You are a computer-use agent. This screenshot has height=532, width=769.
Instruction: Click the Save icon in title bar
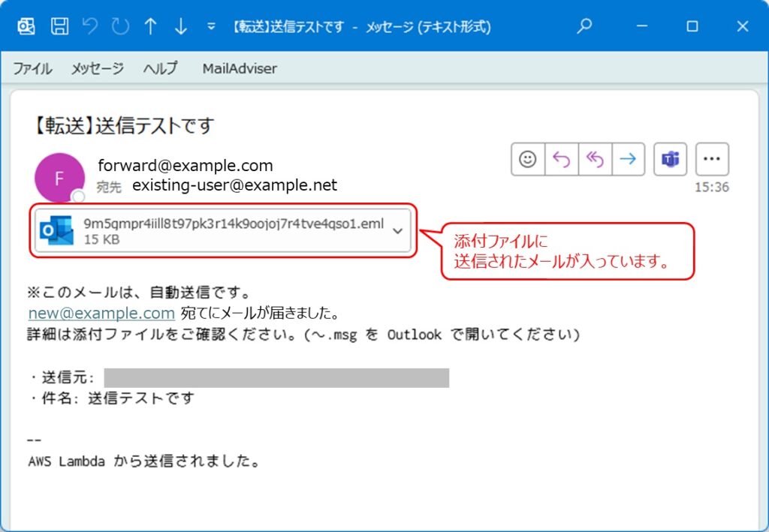click(59, 26)
